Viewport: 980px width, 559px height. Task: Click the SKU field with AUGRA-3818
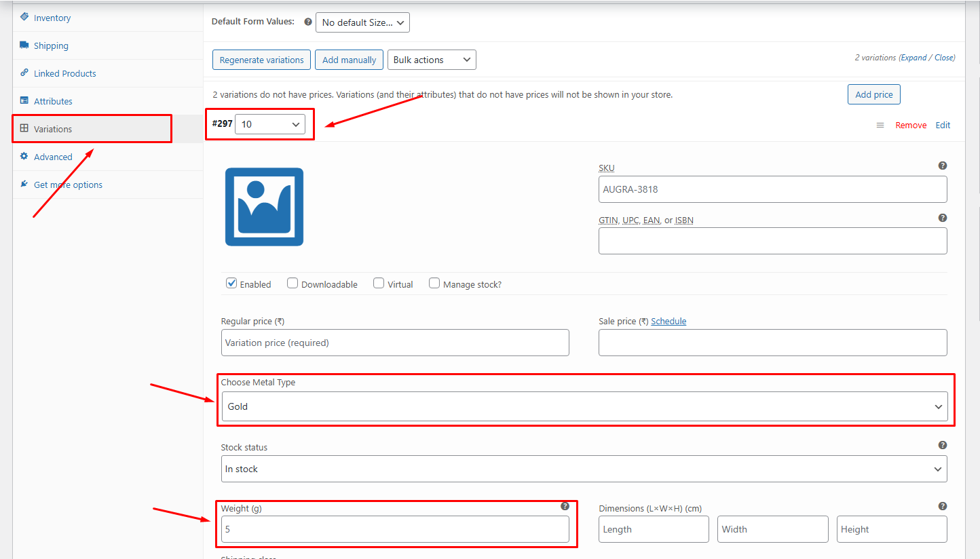click(x=773, y=189)
